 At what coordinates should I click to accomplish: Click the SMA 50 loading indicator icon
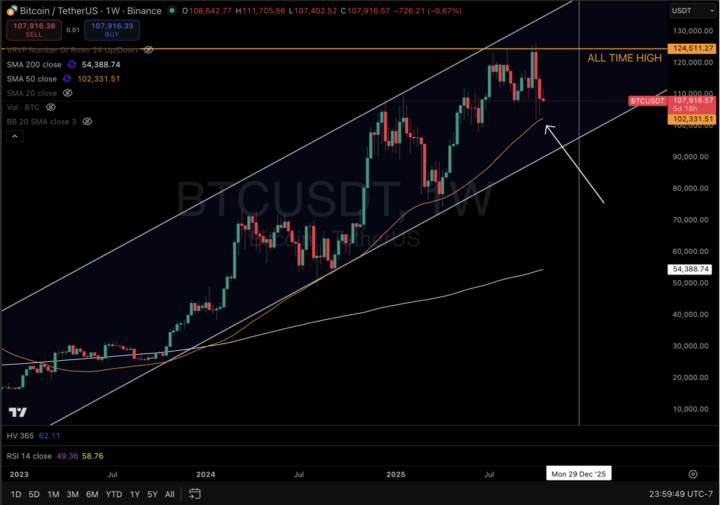(67, 79)
